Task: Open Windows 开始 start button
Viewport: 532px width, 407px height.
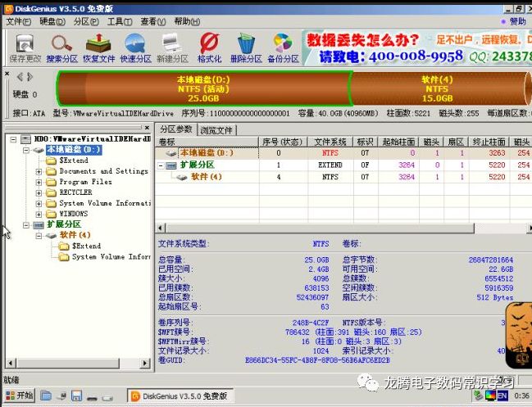Action: click(x=20, y=396)
